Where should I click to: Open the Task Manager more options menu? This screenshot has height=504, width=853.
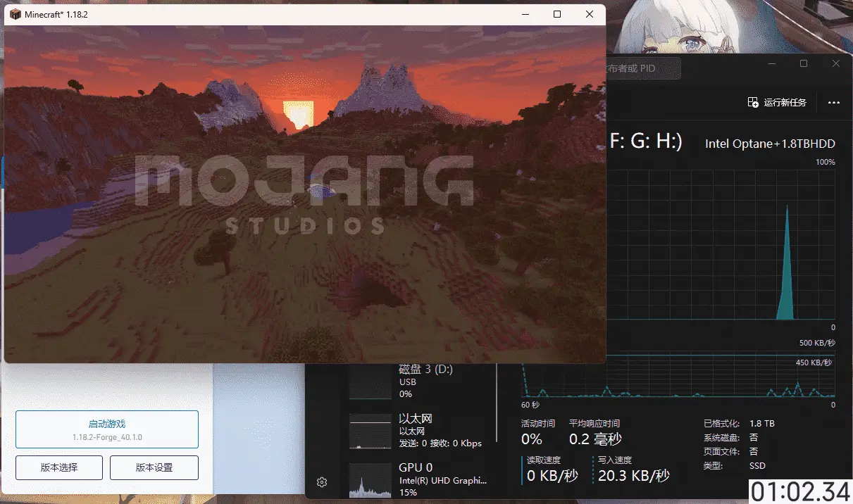pos(834,103)
